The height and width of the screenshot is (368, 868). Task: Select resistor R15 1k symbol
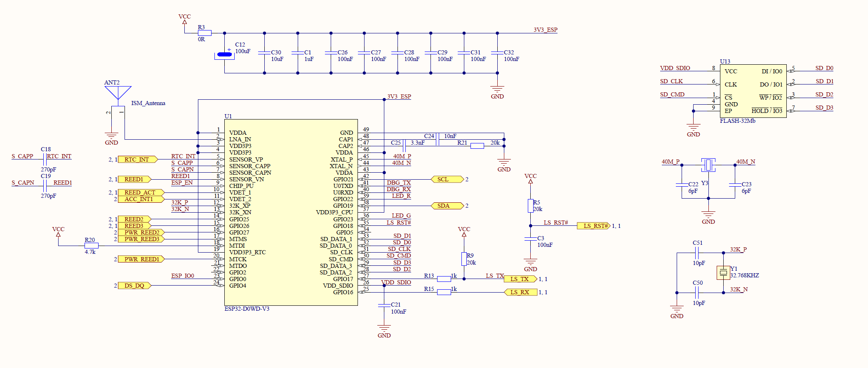click(444, 292)
